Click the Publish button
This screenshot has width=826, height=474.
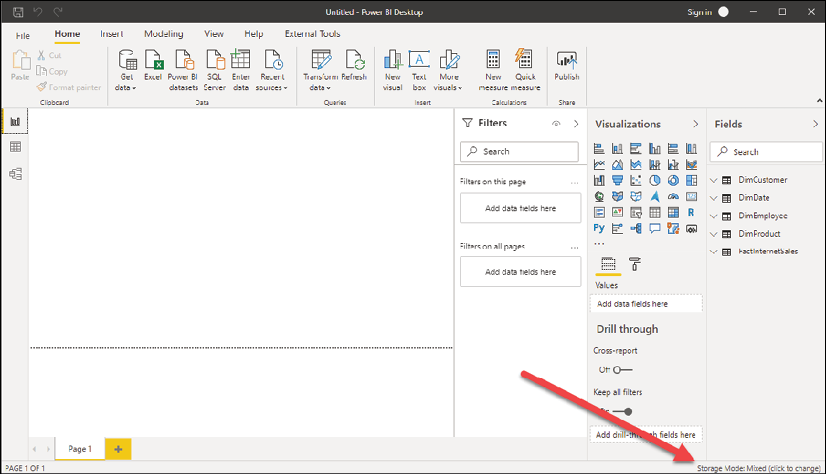(x=566, y=66)
